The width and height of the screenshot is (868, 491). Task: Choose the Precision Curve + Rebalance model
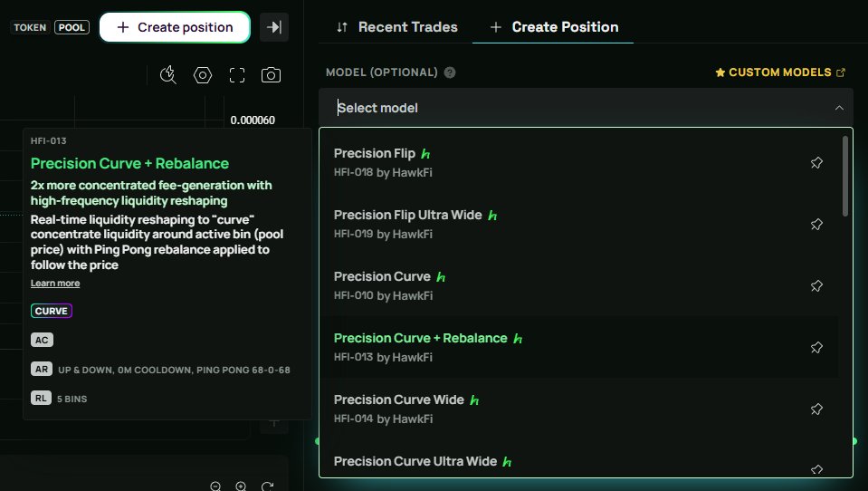pyautogui.click(x=578, y=347)
